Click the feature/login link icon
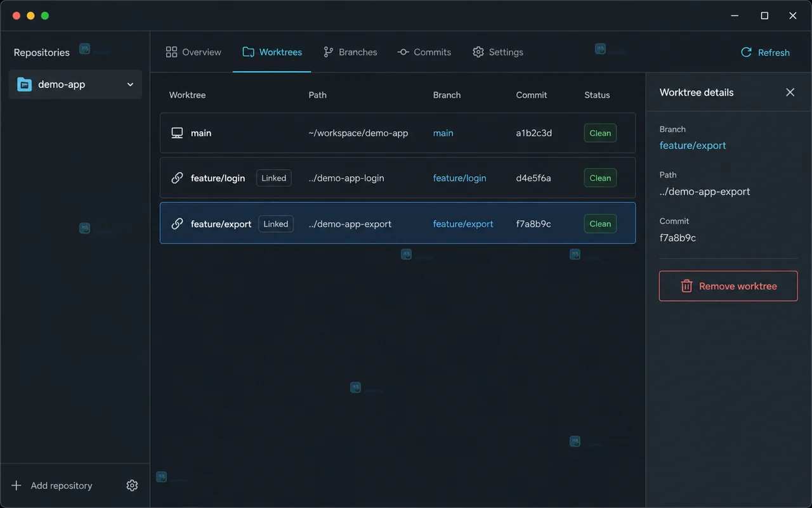This screenshot has height=508, width=812. [177, 178]
